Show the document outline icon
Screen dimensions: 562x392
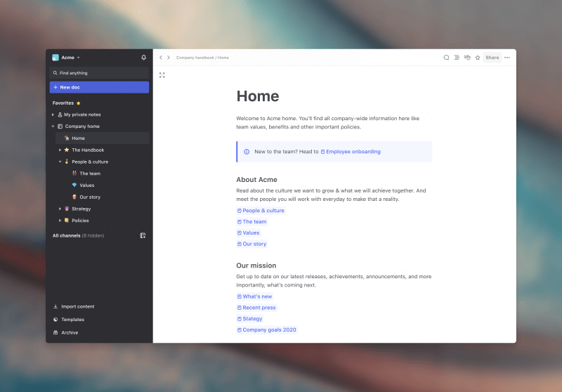[457, 58]
